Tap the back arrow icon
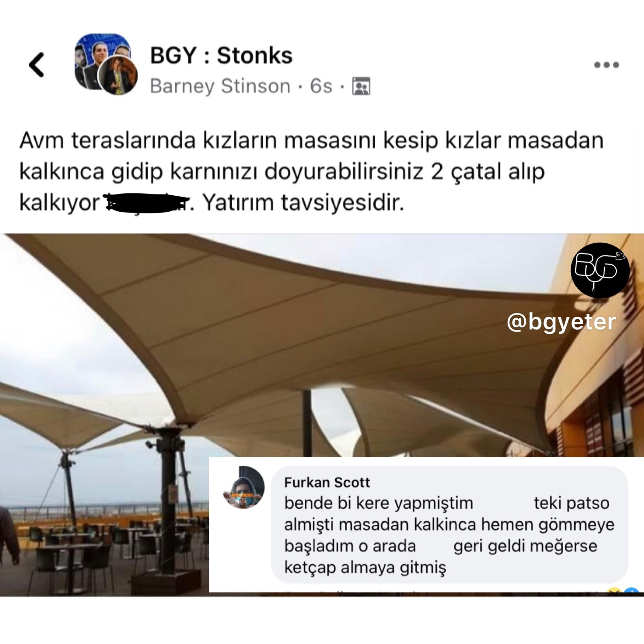Image resolution: width=644 pixels, height=644 pixels. pos(36,65)
